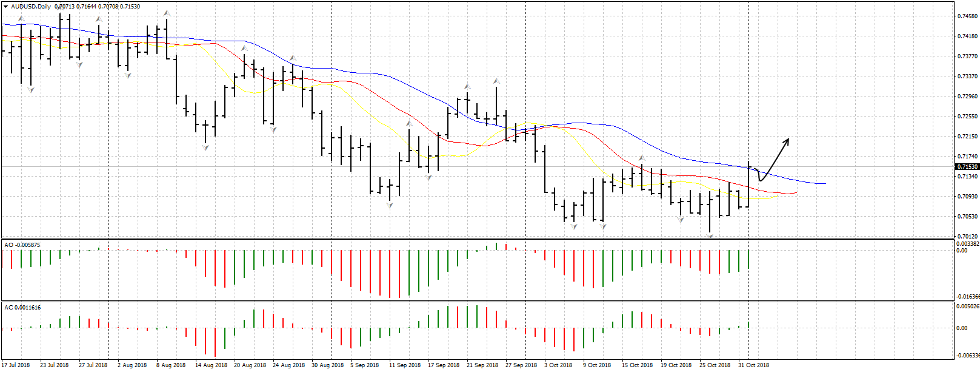Click the latest green AC histogram bar

(x=749, y=325)
